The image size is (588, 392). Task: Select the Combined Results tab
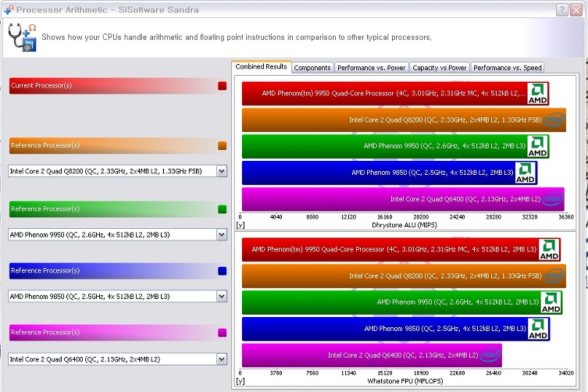pyautogui.click(x=262, y=67)
